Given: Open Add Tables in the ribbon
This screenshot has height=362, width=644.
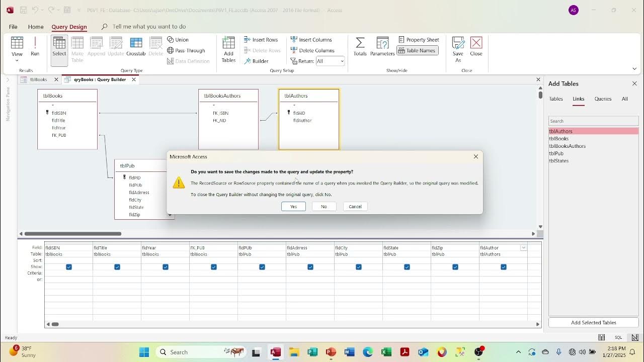Looking at the screenshot, I should point(228,49).
